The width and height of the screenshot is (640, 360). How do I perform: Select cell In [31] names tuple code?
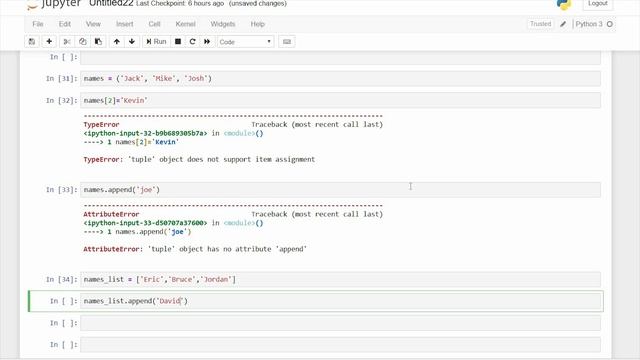point(340,78)
